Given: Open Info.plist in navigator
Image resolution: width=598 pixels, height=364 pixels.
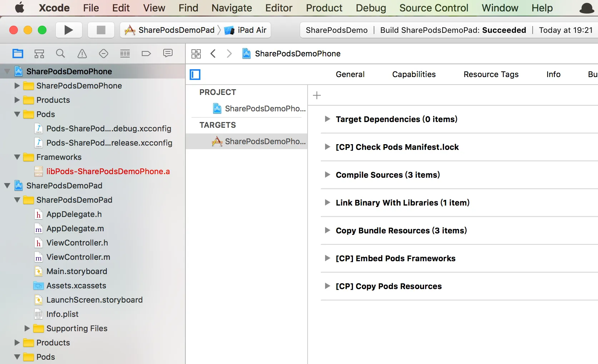Looking at the screenshot, I should pyautogui.click(x=63, y=314).
